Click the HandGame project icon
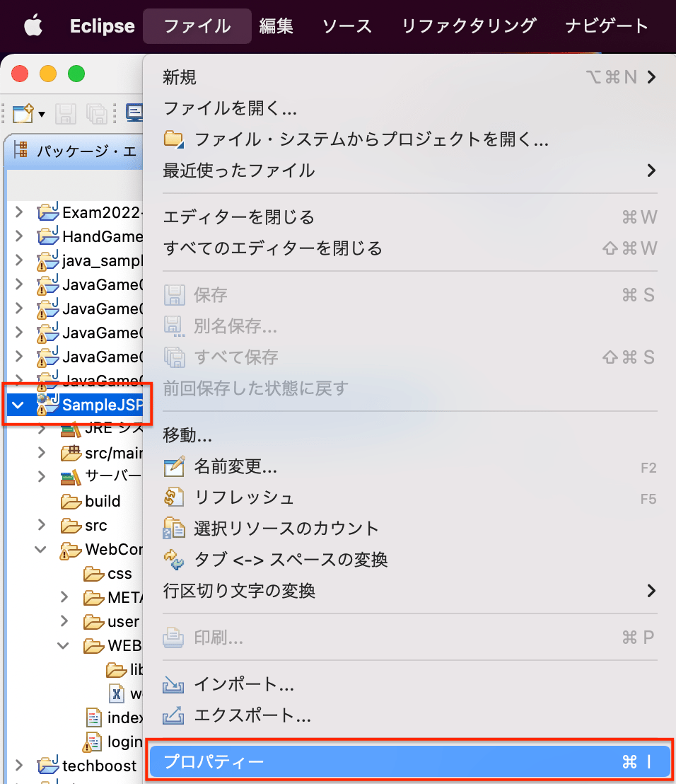Screen dimensions: 676x784 (x=48, y=236)
